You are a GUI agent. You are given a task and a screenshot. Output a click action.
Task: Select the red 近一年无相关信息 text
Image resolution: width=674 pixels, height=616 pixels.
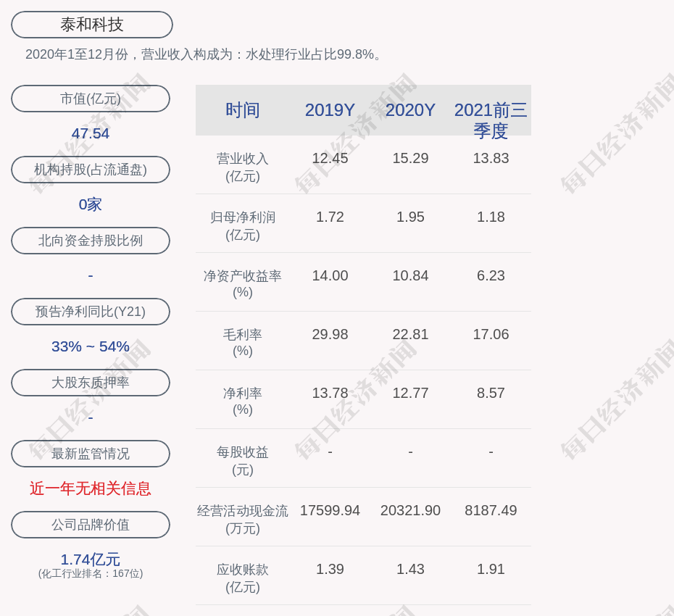click(91, 488)
